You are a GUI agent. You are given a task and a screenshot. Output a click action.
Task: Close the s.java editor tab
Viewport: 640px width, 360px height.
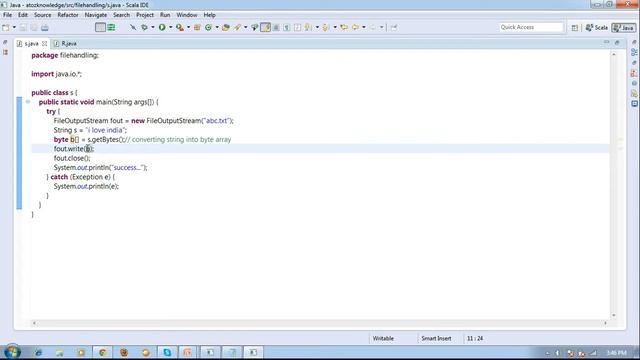tap(44, 43)
